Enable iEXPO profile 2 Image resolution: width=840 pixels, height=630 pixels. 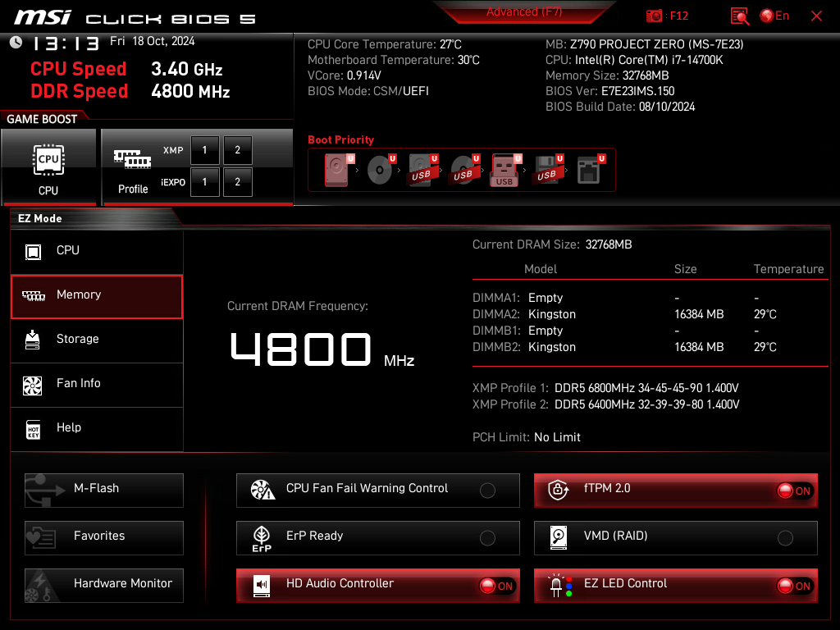coord(238,182)
